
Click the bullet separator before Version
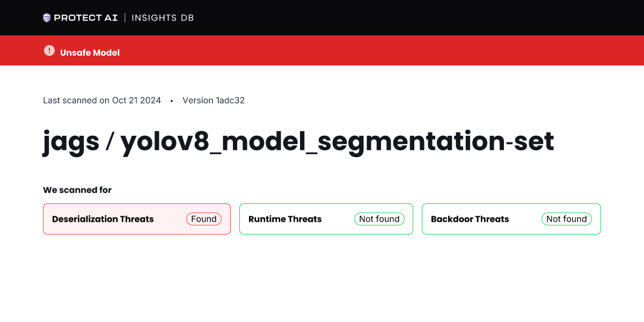point(172,101)
